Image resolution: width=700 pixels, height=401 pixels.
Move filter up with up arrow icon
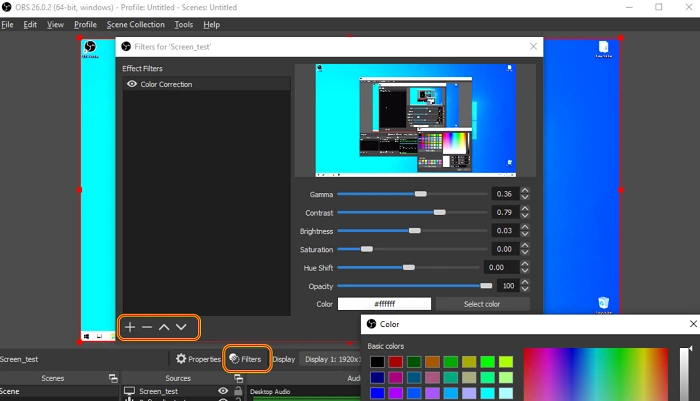pyautogui.click(x=164, y=327)
